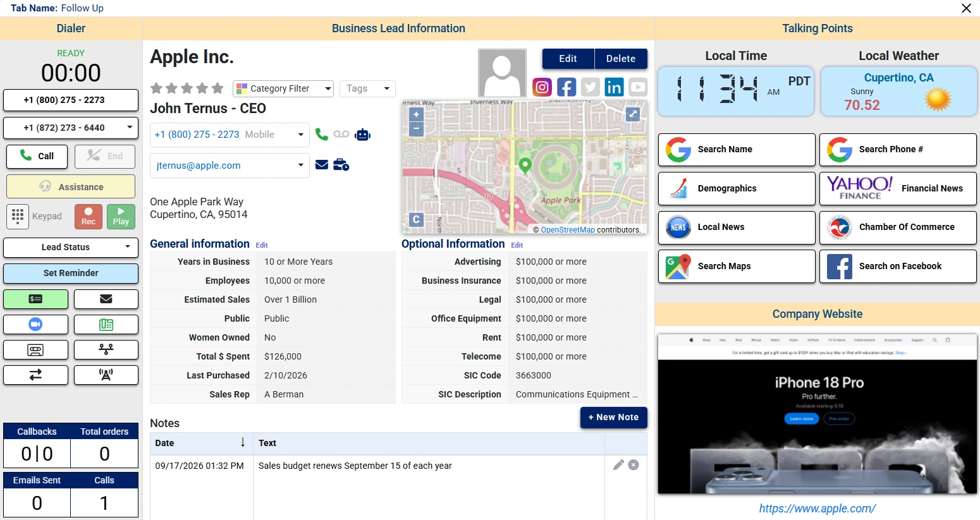Click the three-node merge button in Dialer
The width and height of the screenshot is (980, 520).
click(x=106, y=349)
